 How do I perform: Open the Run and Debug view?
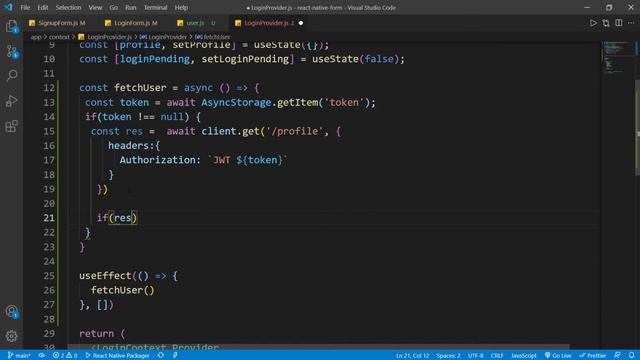point(11,101)
